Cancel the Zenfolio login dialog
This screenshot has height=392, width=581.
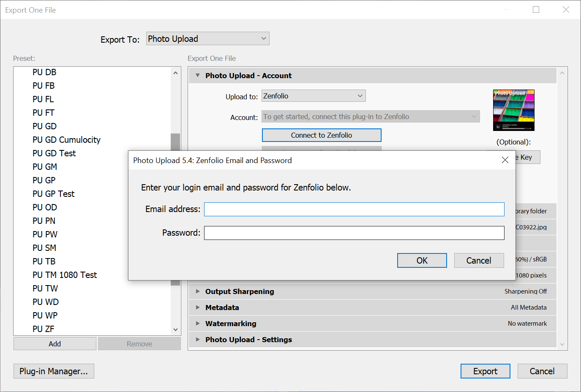coord(479,261)
